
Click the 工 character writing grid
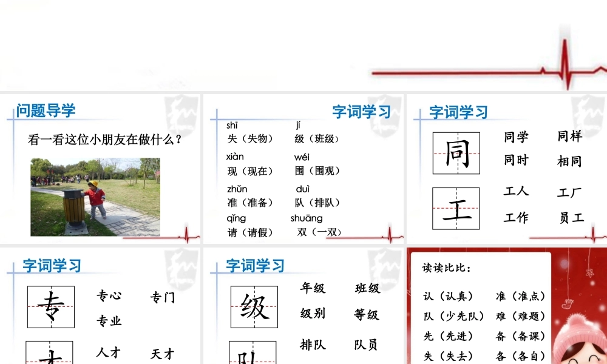456,209
